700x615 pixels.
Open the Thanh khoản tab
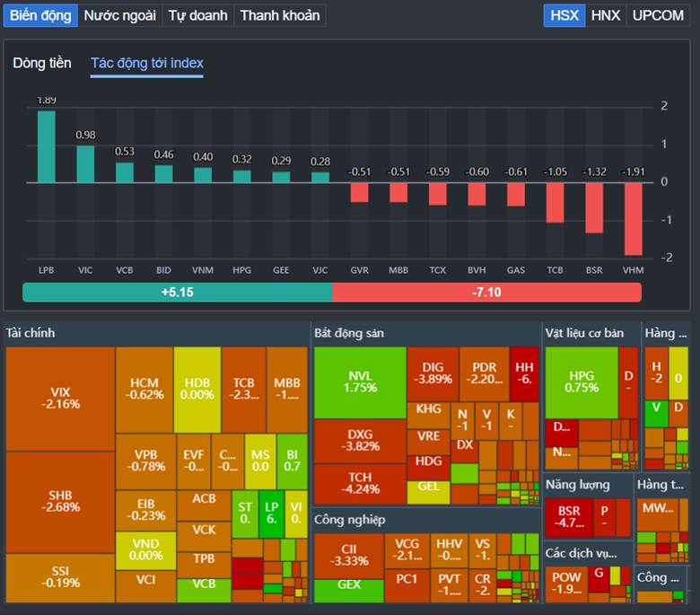pyautogui.click(x=280, y=15)
